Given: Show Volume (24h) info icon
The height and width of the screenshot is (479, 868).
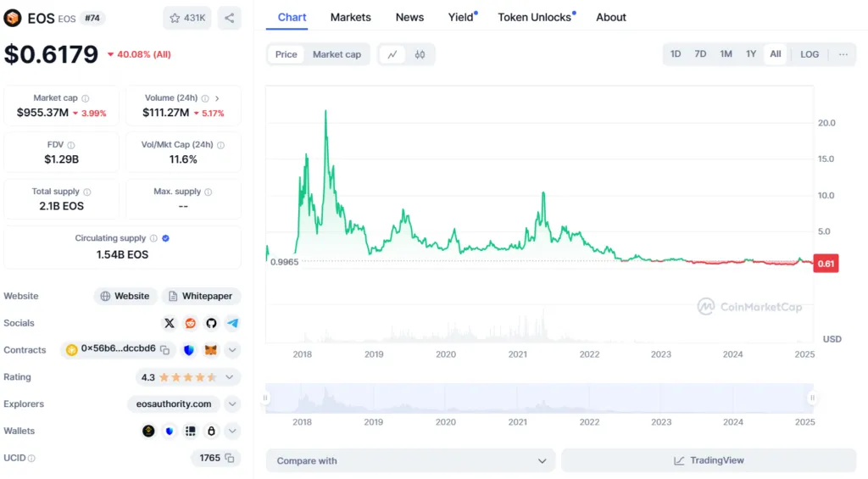Looking at the screenshot, I should click(205, 98).
